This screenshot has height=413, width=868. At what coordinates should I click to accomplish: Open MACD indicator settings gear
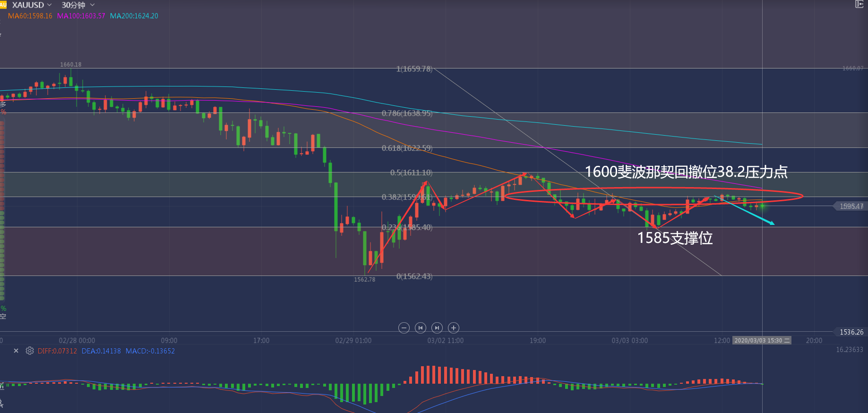pos(30,351)
